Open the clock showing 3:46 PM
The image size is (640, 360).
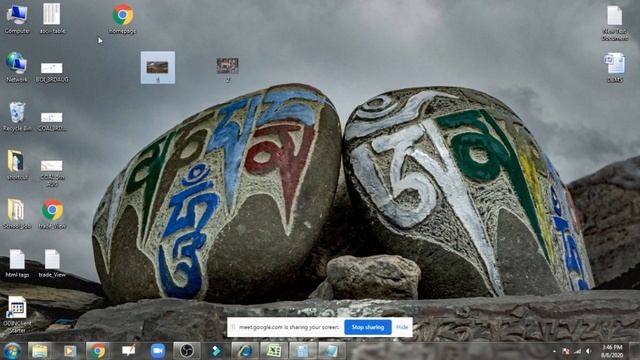[612, 351]
